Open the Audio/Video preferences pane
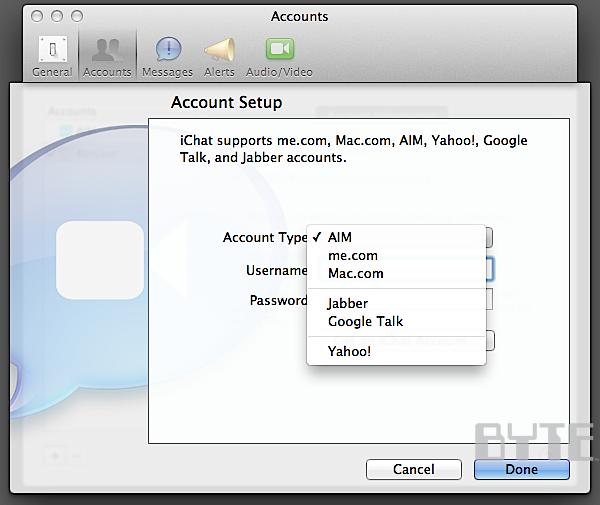Image resolution: width=600 pixels, height=505 pixels. 279,56
